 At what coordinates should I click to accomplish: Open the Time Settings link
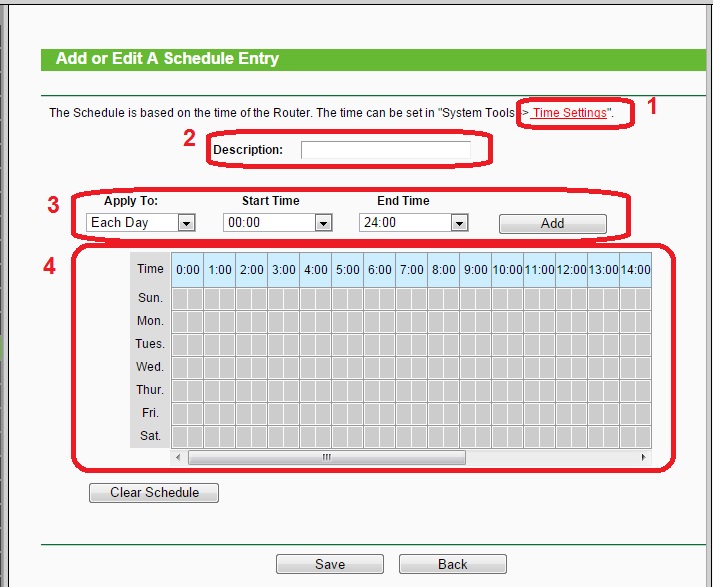(569, 113)
